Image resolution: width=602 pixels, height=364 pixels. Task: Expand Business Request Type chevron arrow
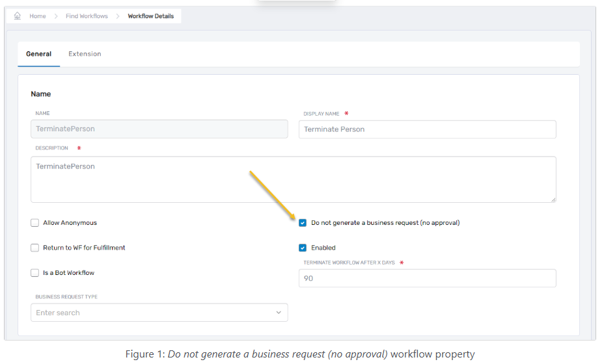[279, 313]
